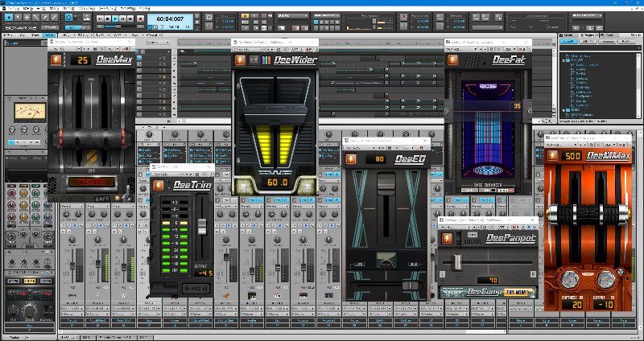The image size is (644, 341).
Task: Click the L button on DeePanpot
Action: tap(442, 274)
